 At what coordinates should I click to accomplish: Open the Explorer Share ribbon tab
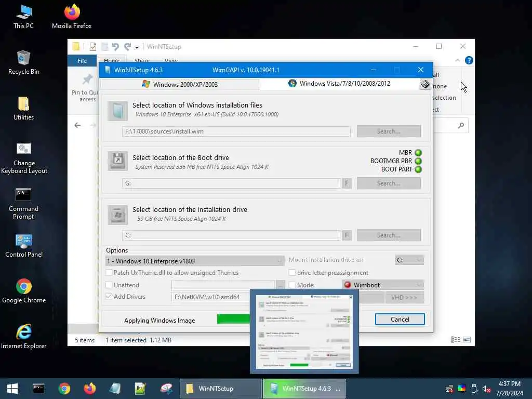point(142,60)
